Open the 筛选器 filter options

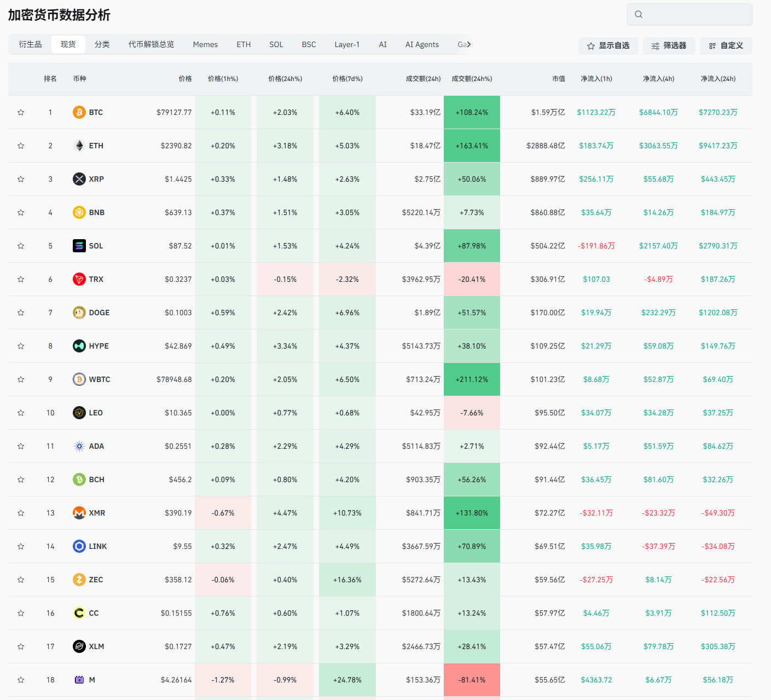tap(669, 46)
